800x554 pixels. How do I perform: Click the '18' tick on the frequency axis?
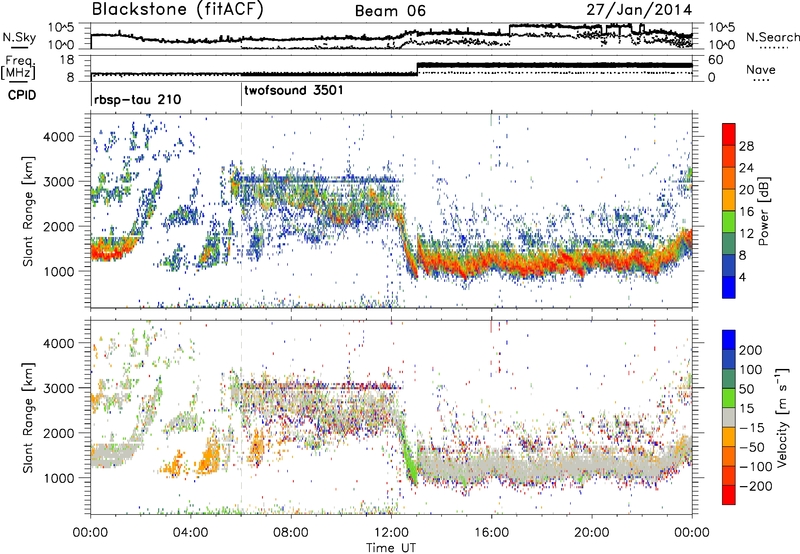66,60
